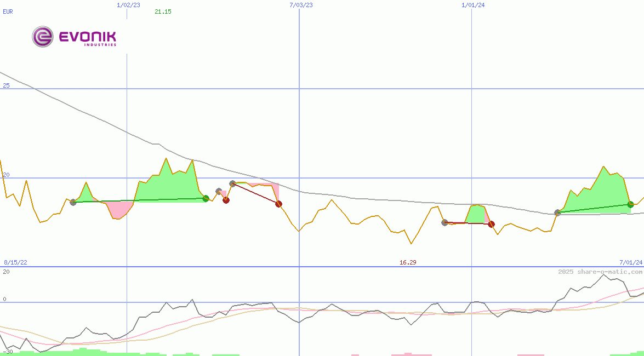This screenshot has height=356, width=644.
Task: Select green exit marker before 7/03/23 line
Action: coord(206,198)
